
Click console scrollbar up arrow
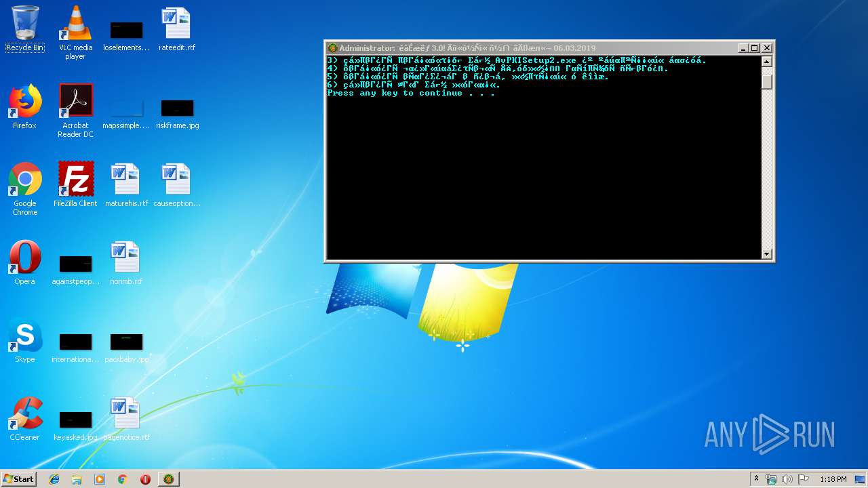click(x=767, y=62)
